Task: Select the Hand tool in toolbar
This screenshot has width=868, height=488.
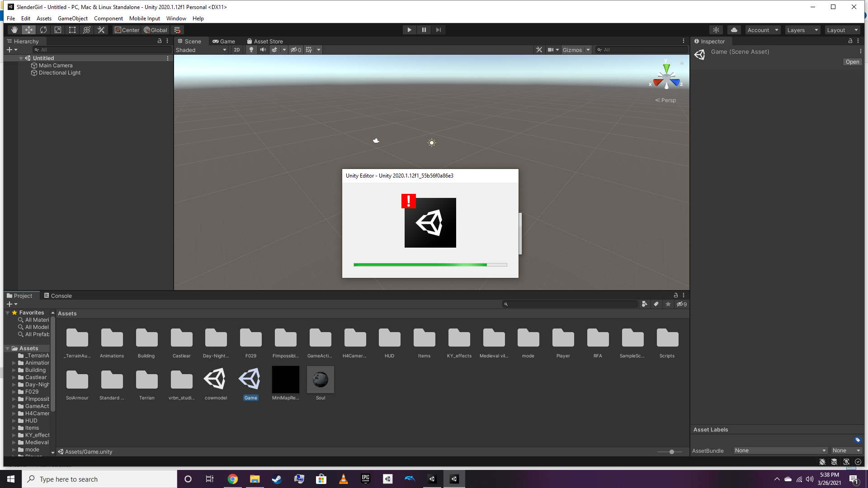Action: 14,30
